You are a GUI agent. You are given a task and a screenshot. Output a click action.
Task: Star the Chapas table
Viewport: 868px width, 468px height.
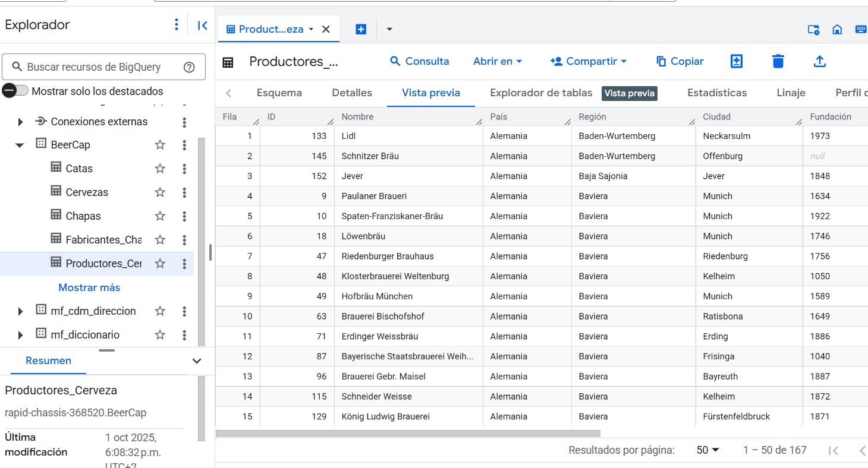point(160,216)
